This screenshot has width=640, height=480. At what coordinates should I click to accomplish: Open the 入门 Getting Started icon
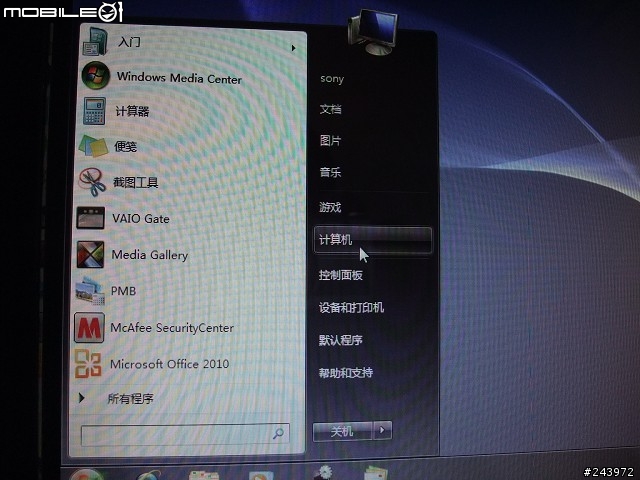point(96,42)
